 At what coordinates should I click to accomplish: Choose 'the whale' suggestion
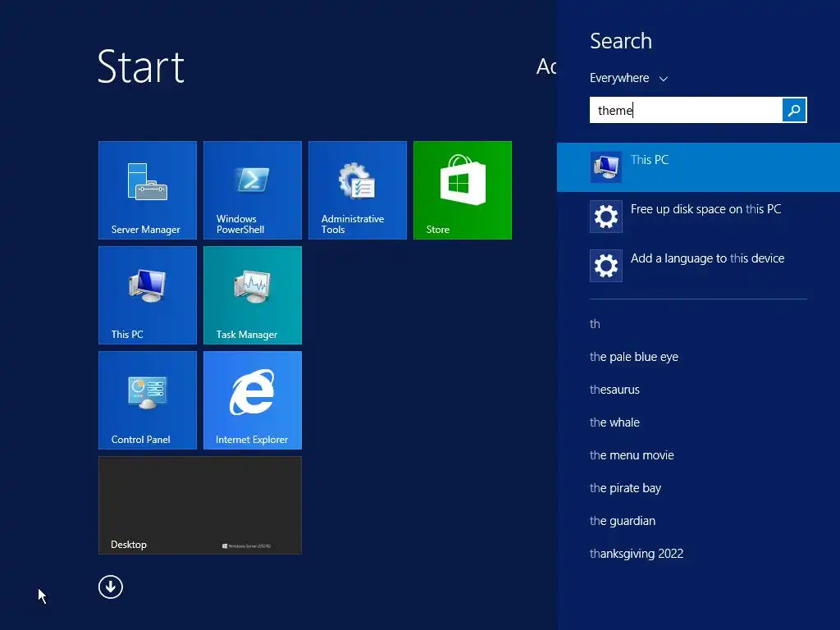[614, 422]
